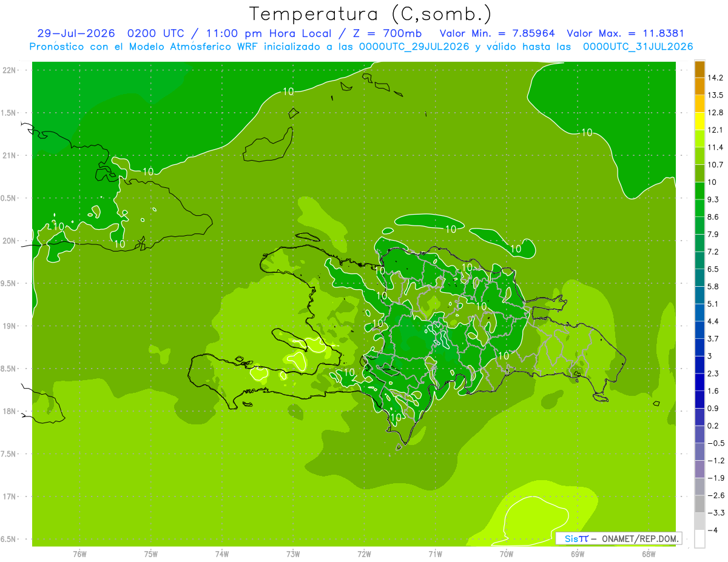
Task: Click the "0000UTC_31JUL2026" valid-until text
Action: (638, 47)
